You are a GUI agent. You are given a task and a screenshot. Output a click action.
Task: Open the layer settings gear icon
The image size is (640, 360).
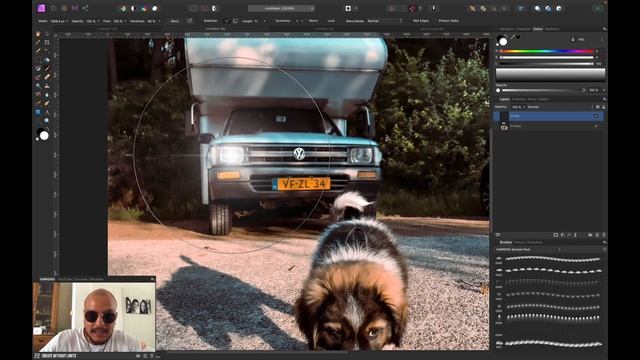598,107
